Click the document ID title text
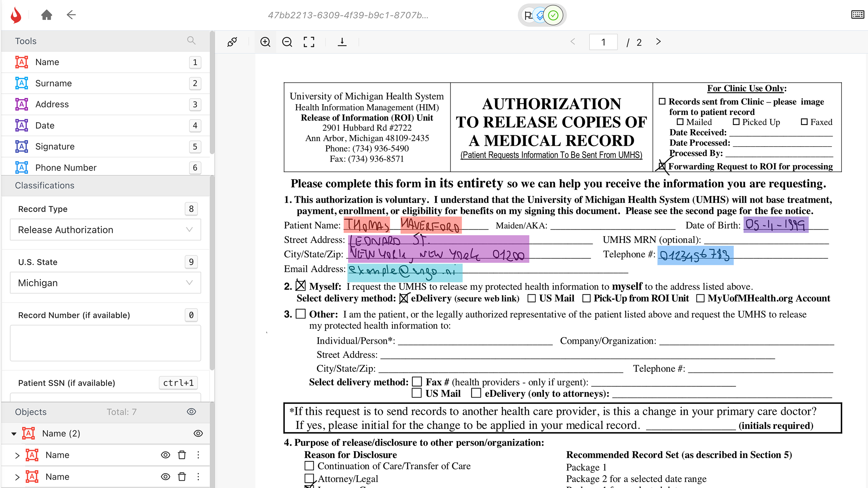This screenshot has height=488, width=868. coord(348,15)
